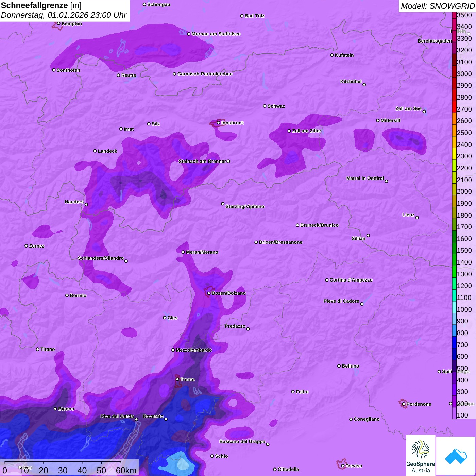Click the Pordenone city marker
476x476 pixels.
pyautogui.click(x=404, y=404)
